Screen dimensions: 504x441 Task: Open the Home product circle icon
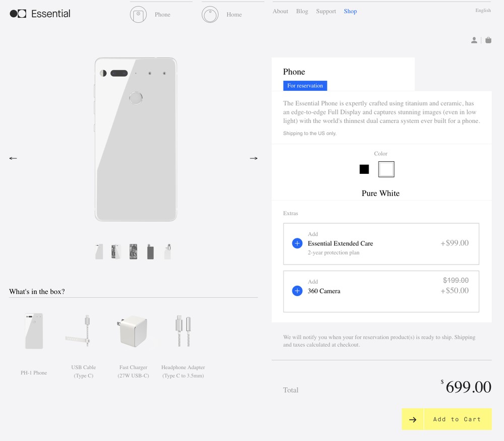(210, 15)
